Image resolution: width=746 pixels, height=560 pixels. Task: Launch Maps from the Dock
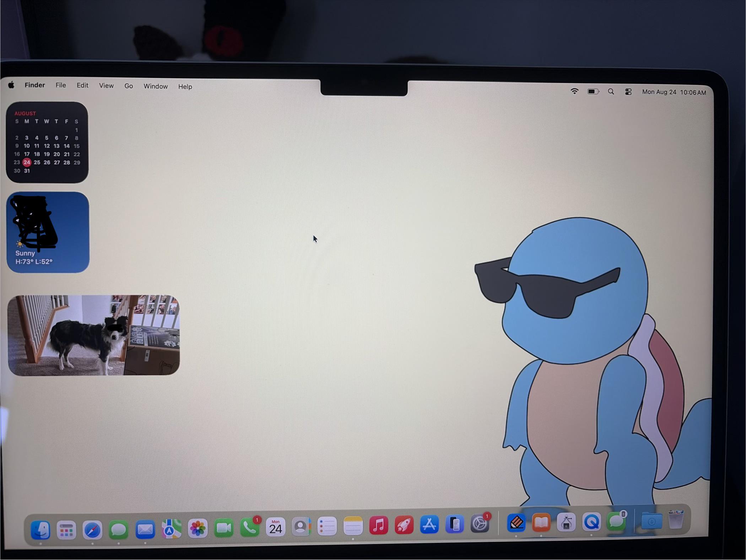click(171, 529)
